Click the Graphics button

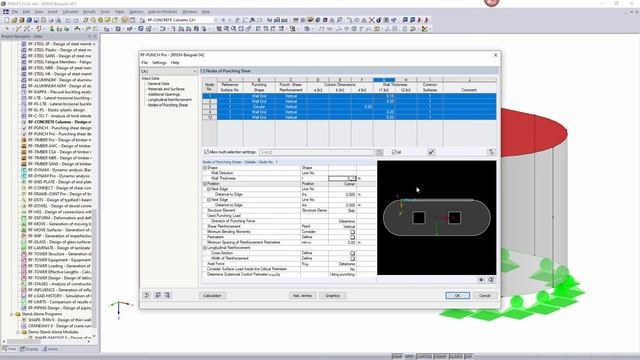pyautogui.click(x=333, y=296)
